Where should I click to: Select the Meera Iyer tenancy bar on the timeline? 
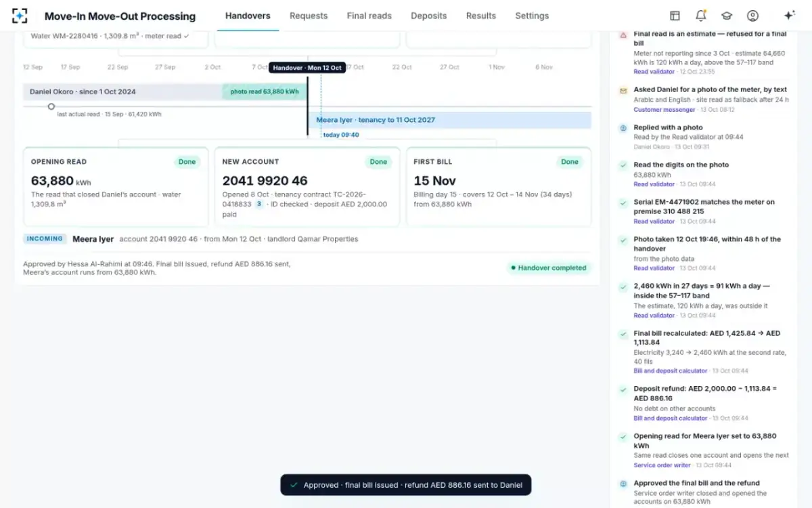(449, 120)
